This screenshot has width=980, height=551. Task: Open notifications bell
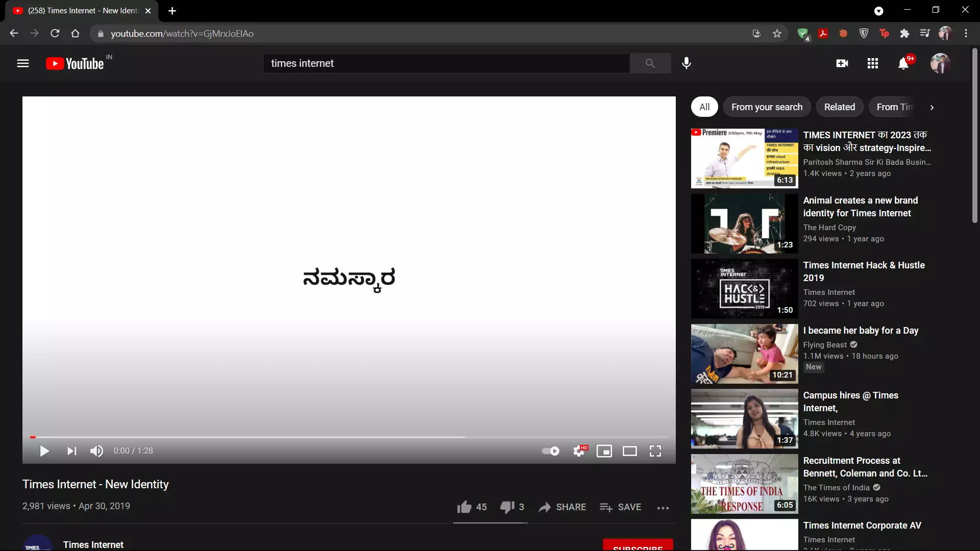pos(903,63)
